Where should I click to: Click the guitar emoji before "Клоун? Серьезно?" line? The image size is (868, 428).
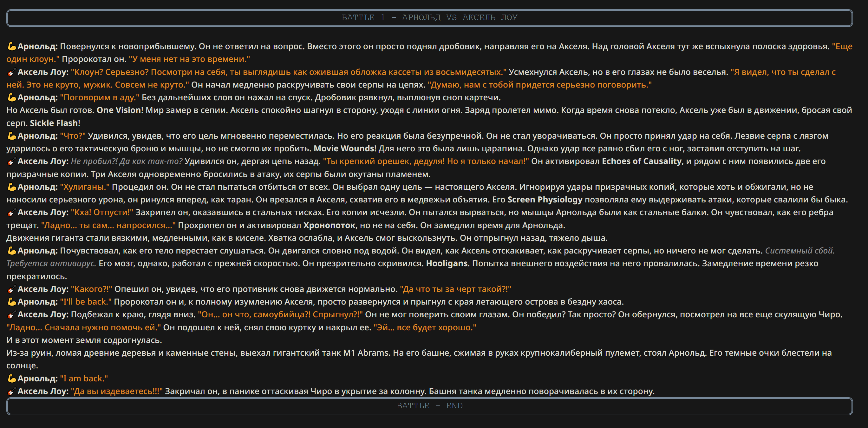[x=11, y=72]
